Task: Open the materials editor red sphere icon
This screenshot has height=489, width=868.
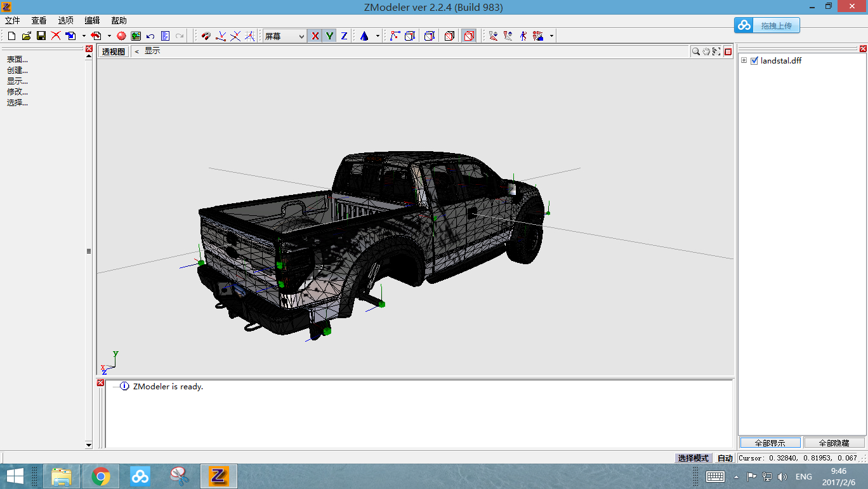Action: point(121,36)
